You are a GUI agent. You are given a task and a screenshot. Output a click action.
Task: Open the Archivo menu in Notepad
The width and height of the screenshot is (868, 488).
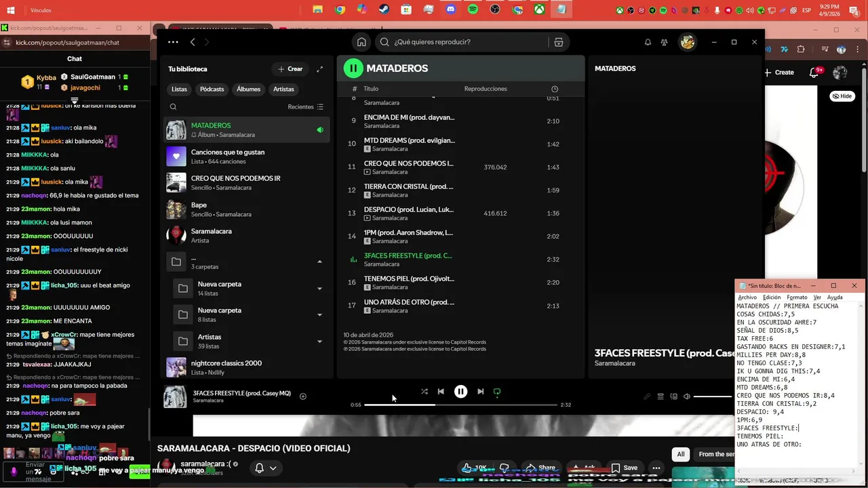747,298
